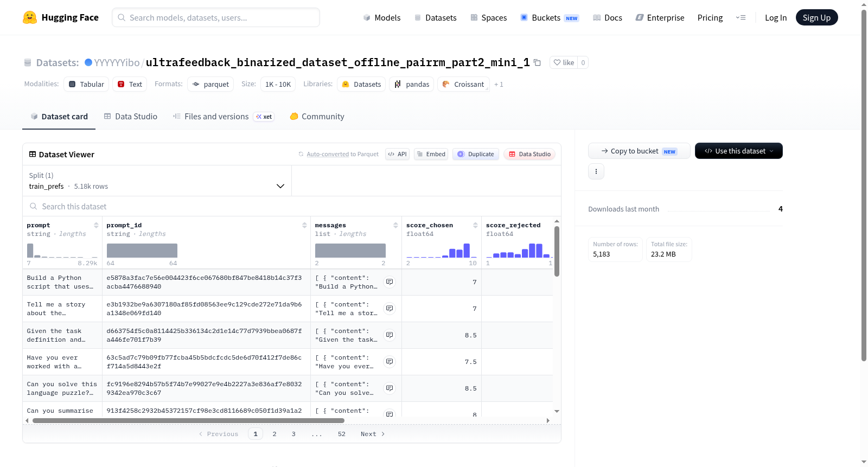This screenshot has height=467, width=868.
Task: Open the message viewer icon for the Tell me a story row
Action: (x=390, y=309)
